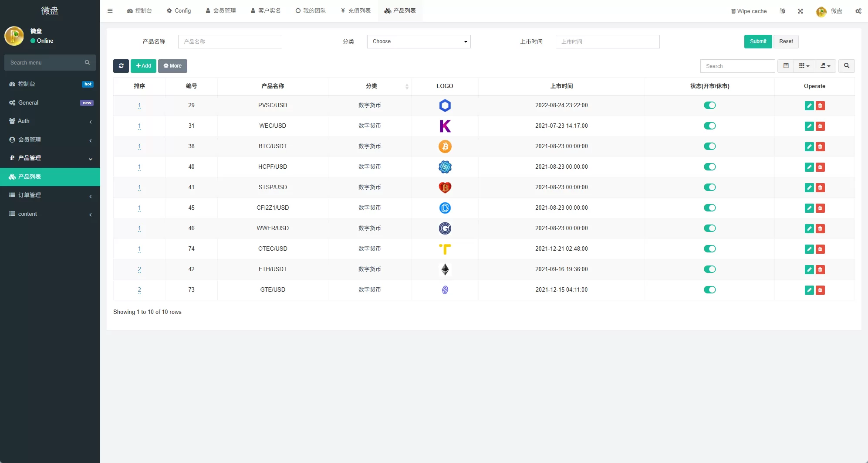Click the sort link for WEC/USD row
868x463 pixels.
point(139,126)
